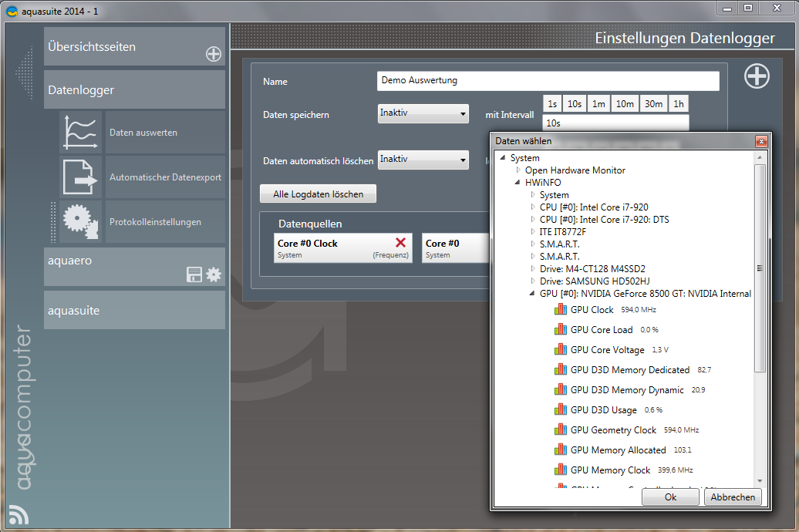Select the aquasuite sidebar section
Viewport: 799px width, 532px height.
134,310
